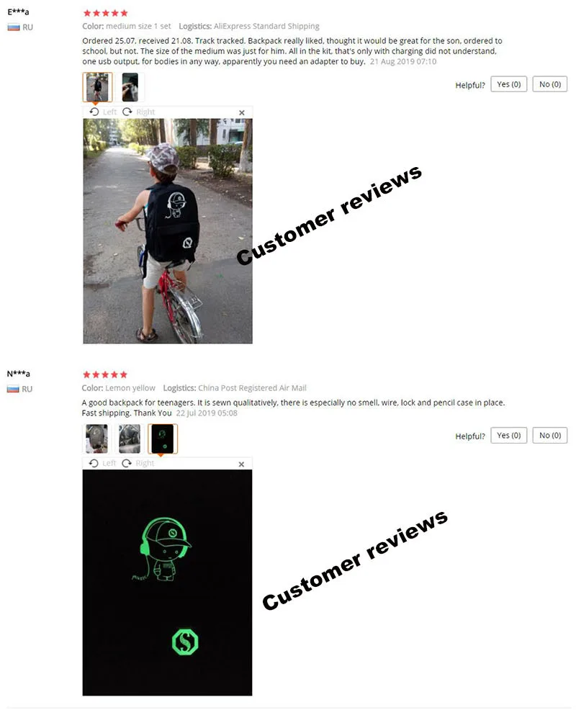Screen dimensions: 576x728
Task: Rotate second review photo left
Action: tap(102, 463)
